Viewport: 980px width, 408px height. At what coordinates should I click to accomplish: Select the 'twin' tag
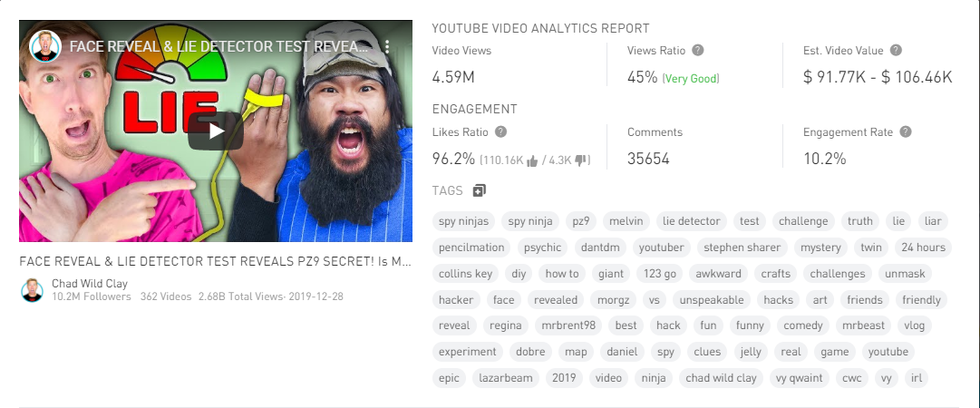coord(870,247)
